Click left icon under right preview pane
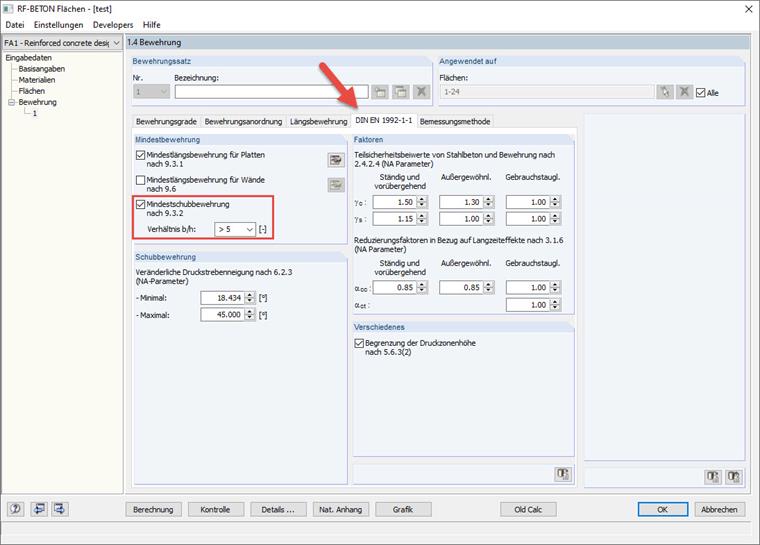 (x=713, y=477)
